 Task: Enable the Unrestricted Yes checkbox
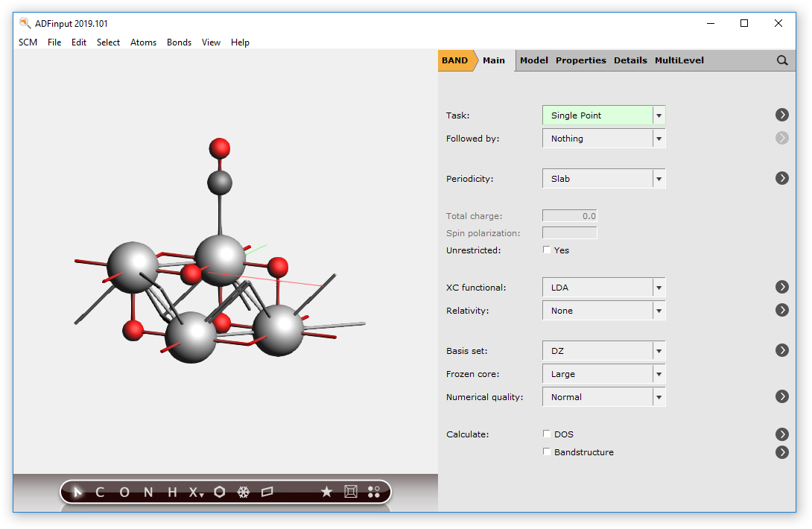click(546, 250)
